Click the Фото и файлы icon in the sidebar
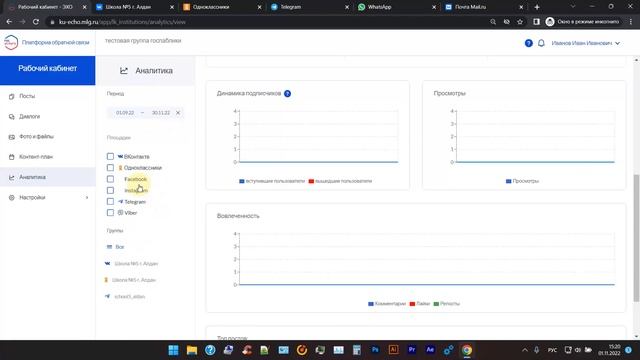The height and width of the screenshot is (360, 640). pos(11,137)
